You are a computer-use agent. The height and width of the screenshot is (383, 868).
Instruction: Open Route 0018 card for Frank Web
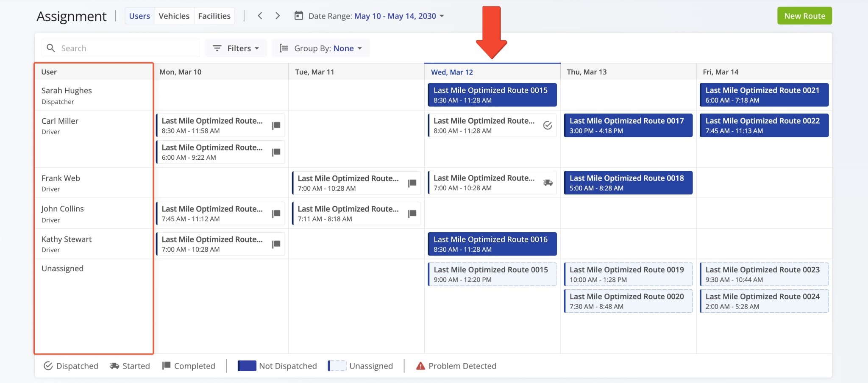628,183
